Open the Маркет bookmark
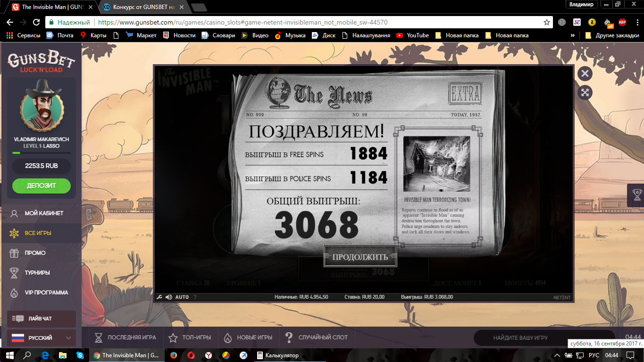Screen dimensions: 644x362 pyautogui.click(x=142, y=35)
